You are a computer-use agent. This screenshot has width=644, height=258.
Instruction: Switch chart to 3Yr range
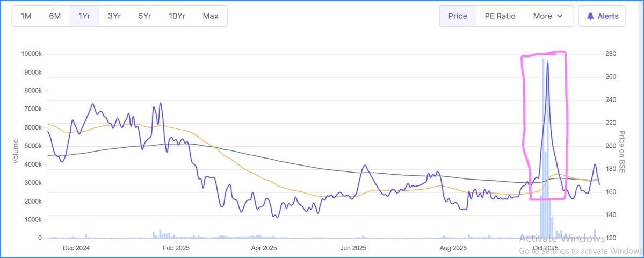114,16
